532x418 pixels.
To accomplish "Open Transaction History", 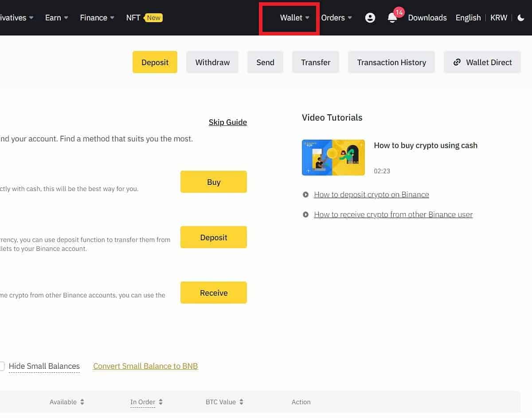I will [391, 63].
